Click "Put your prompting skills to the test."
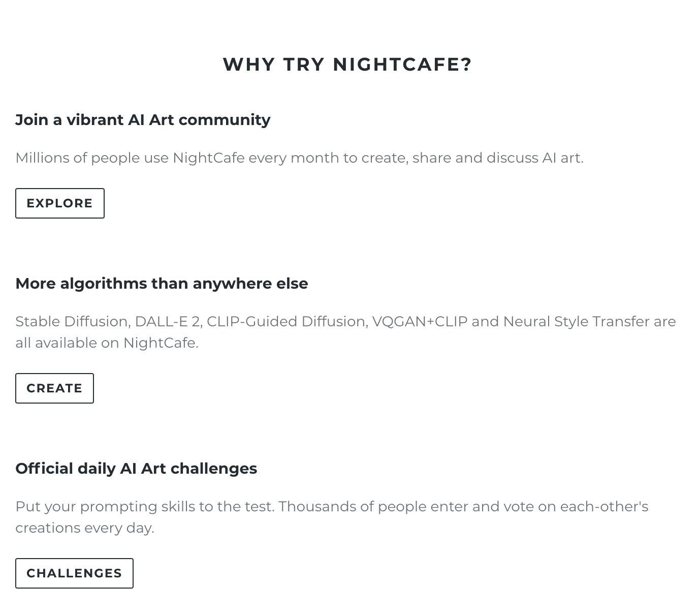Image resolution: width=700 pixels, height=615 pixels. (x=145, y=507)
